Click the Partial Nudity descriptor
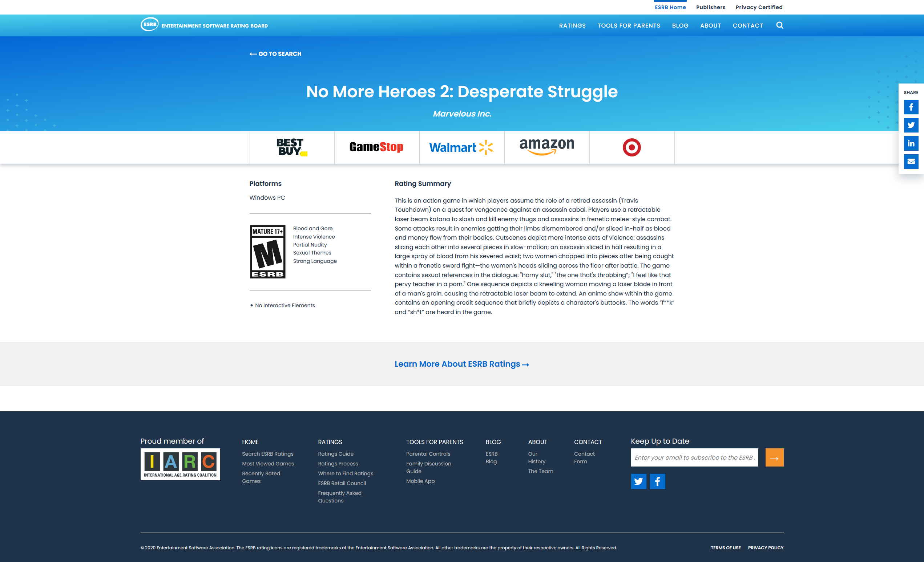Image resolution: width=924 pixels, height=562 pixels. [x=310, y=245]
